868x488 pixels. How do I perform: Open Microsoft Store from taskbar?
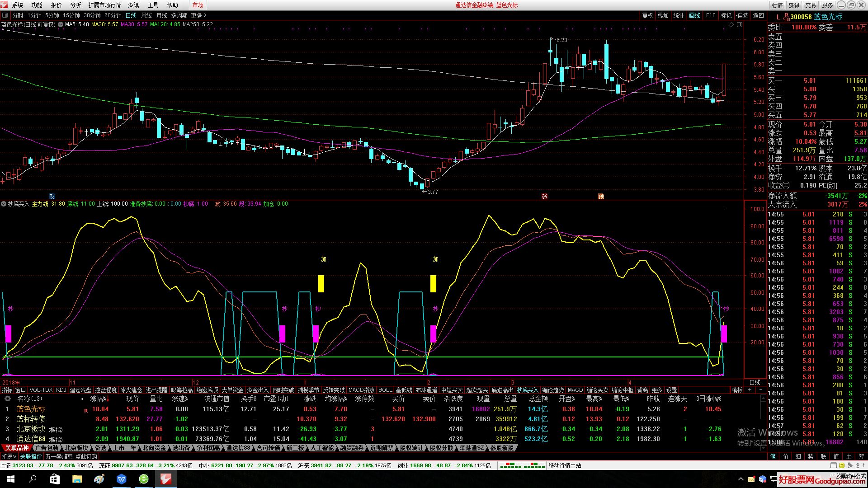(x=55, y=479)
